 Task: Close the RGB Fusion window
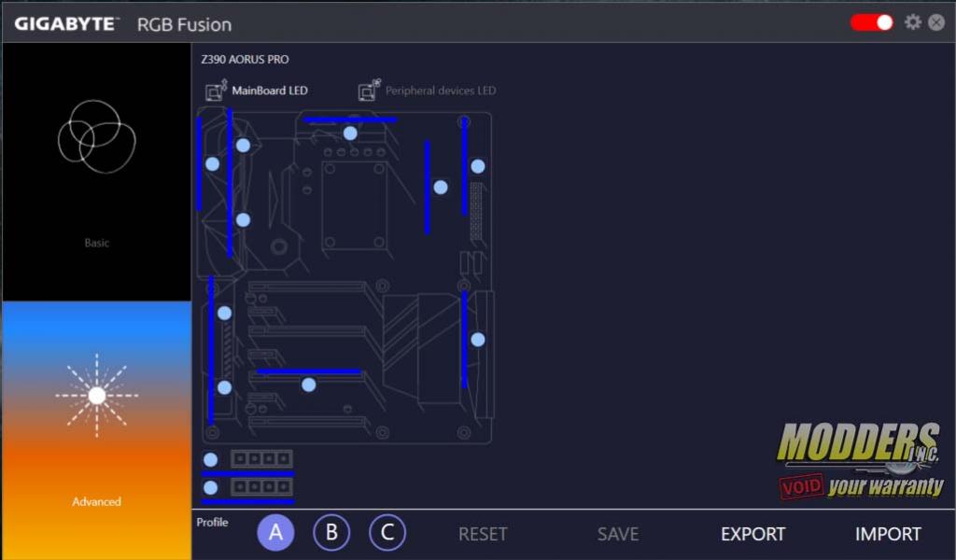(936, 22)
